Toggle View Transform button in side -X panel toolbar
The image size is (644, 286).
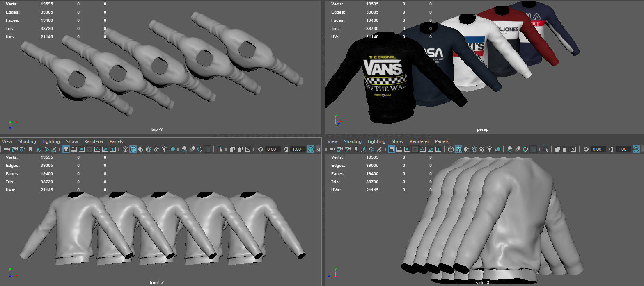point(636,149)
